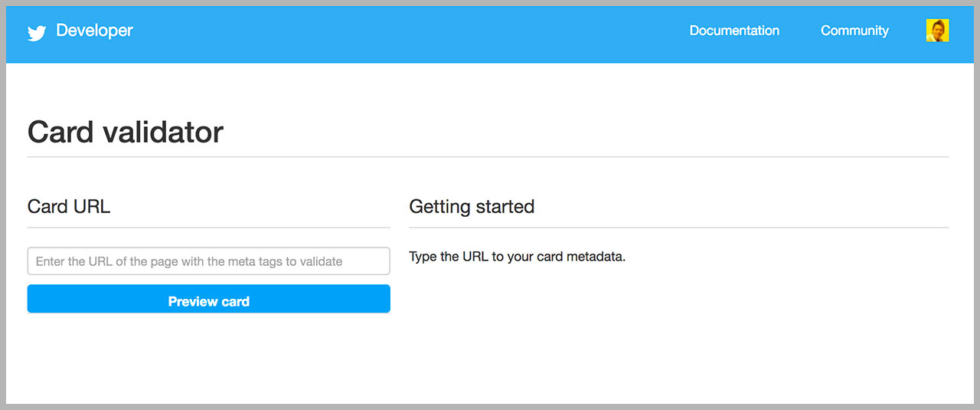Click the divider line under Card validator
Image resolution: width=980 pixels, height=410 pixels.
488,157
